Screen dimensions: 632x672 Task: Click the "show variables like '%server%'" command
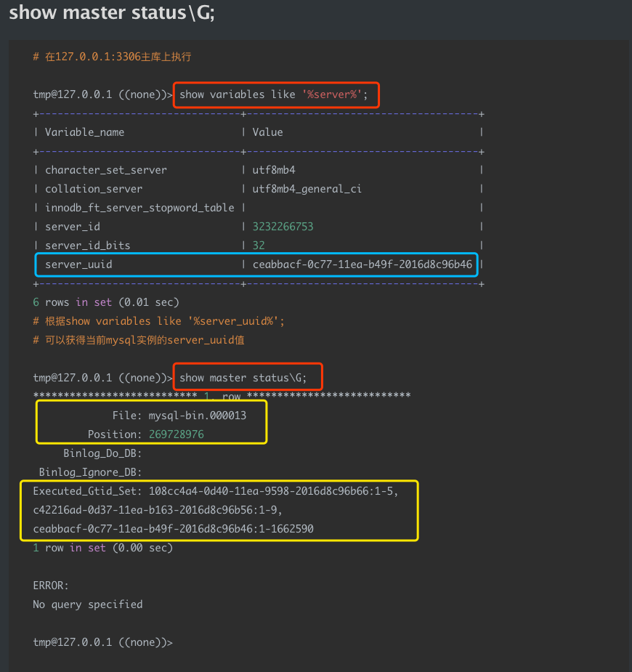[x=275, y=94]
